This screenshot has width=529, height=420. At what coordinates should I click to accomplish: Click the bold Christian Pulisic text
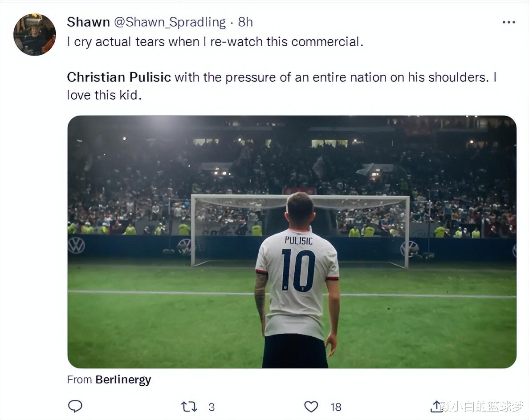(119, 77)
